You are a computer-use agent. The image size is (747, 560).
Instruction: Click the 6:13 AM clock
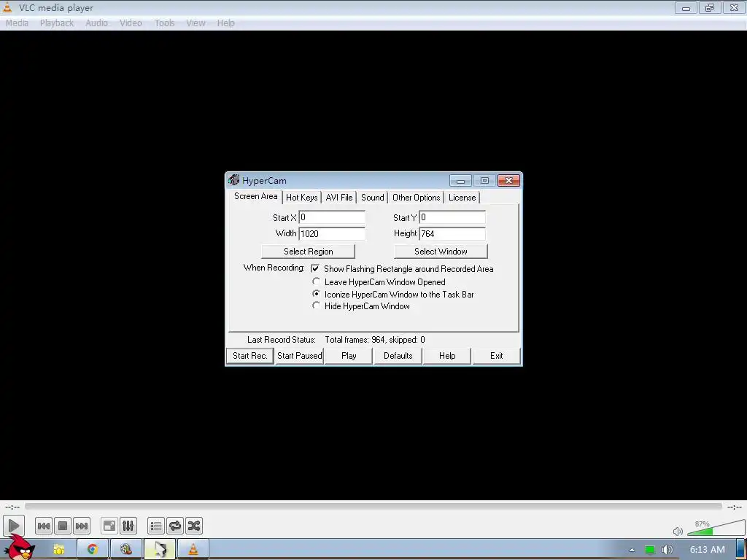[708, 550]
